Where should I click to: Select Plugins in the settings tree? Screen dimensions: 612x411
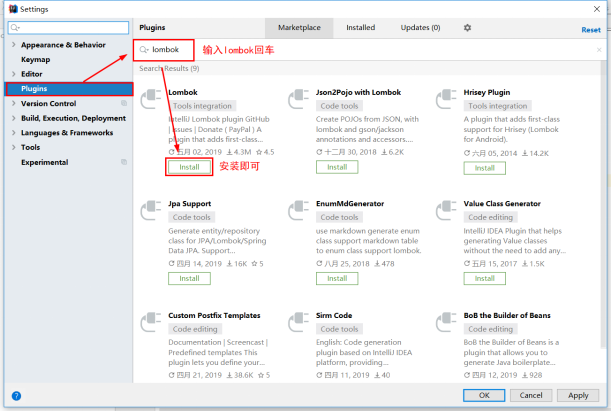(69, 89)
